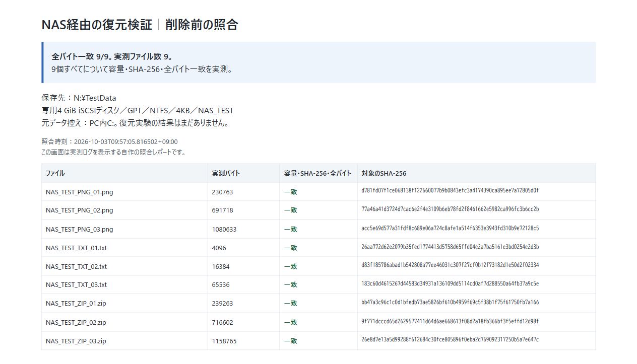The image size is (637, 364).
Task: Select the SHA-256 hash starting with 26e8d7e1
Action: [x=450, y=339]
